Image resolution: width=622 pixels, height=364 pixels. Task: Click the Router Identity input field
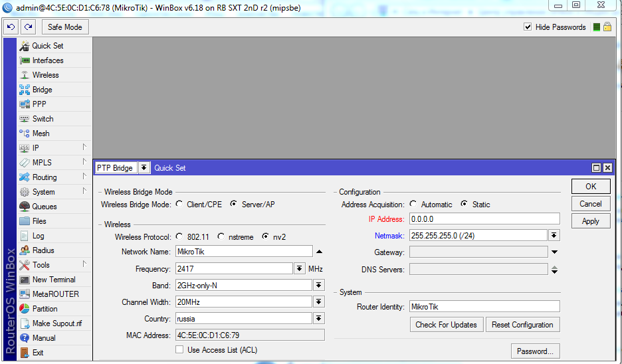pos(484,306)
